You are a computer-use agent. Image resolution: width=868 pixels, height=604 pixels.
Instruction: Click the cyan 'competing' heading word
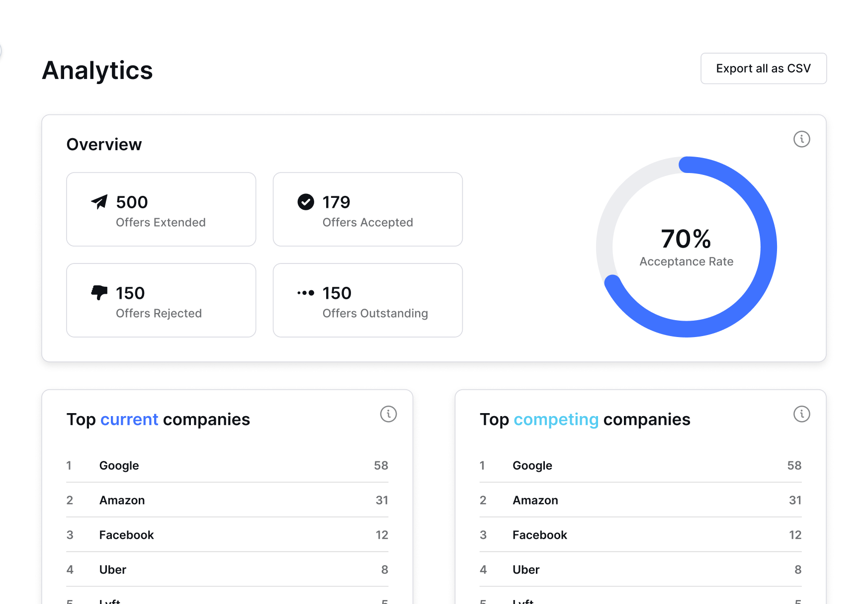[556, 420]
